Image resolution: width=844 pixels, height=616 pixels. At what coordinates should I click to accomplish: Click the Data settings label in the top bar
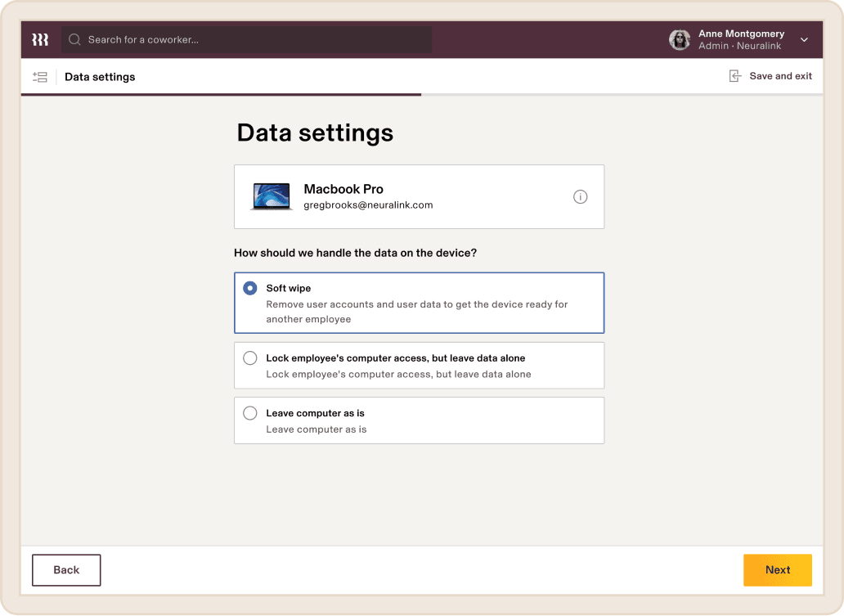tap(100, 77)
